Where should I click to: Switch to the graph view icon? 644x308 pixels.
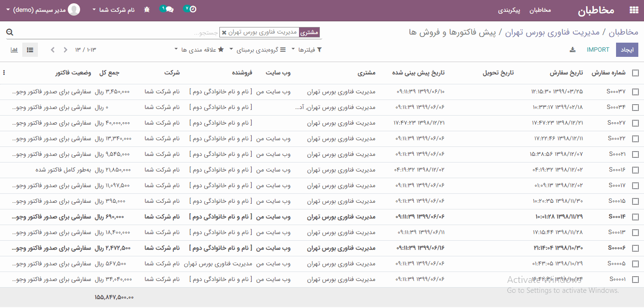(x=14, y=50)
